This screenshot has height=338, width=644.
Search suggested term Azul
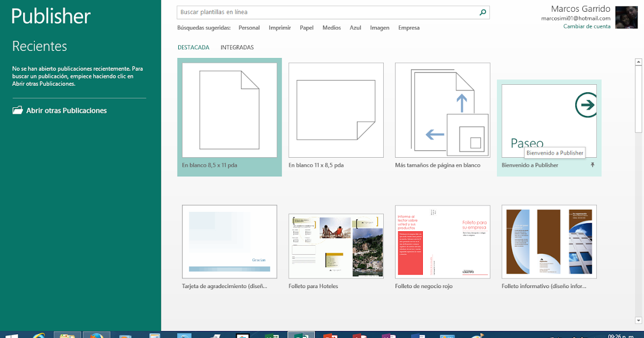(x=355, y=28)
